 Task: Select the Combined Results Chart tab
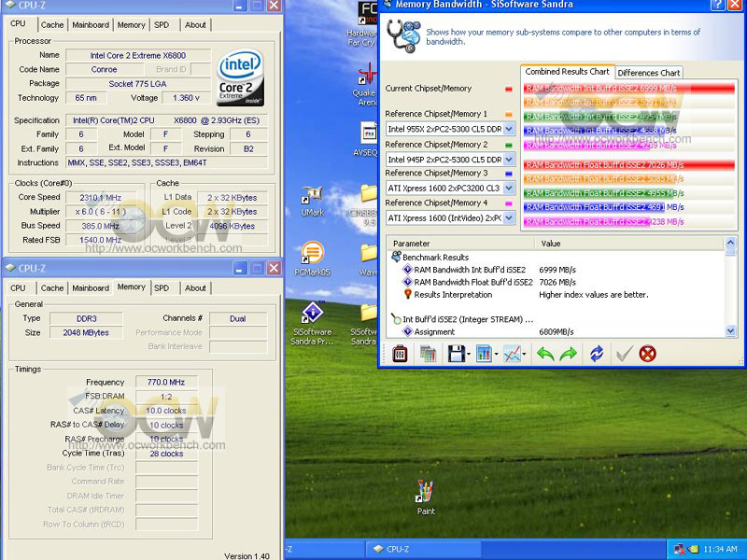(x=567, y=72)
